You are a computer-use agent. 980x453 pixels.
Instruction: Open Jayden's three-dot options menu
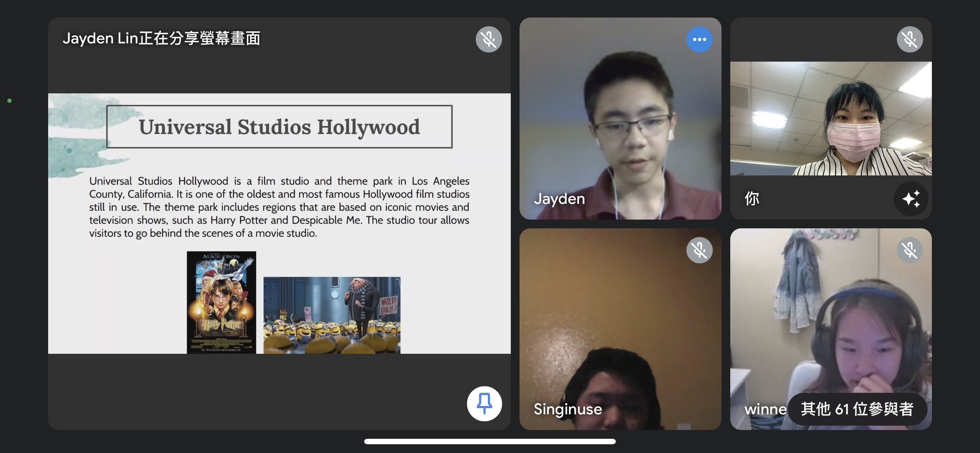coord(699,39)
